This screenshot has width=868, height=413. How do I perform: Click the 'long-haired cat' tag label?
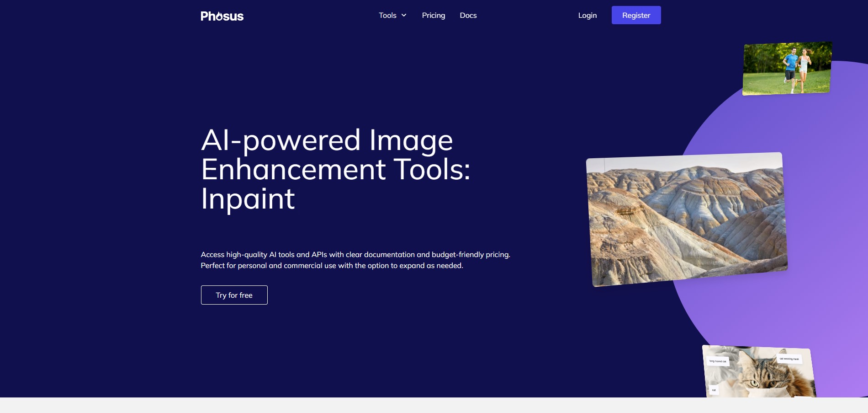click(718, 361)
